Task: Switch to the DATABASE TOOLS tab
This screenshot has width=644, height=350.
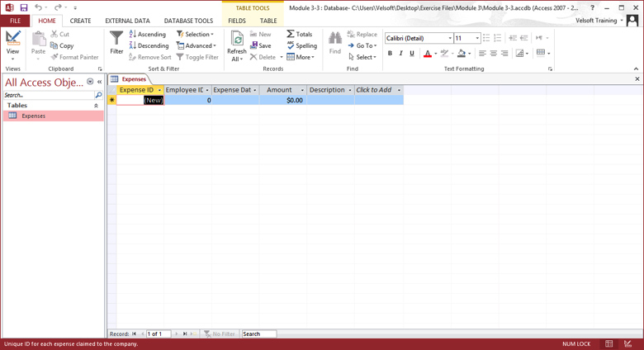Action: (x=188, y=21)
